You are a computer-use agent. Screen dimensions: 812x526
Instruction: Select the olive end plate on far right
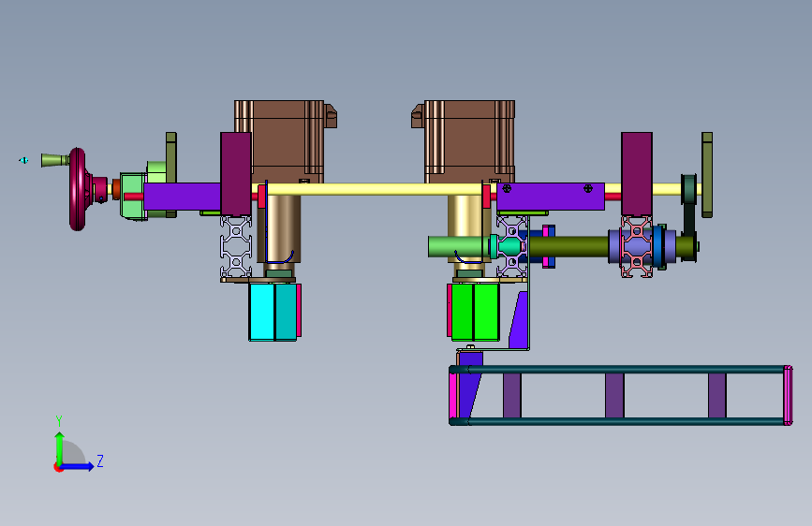[707, 175]
